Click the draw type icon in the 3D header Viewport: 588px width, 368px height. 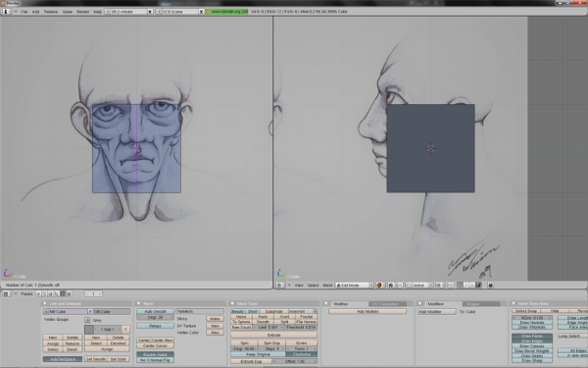click(x=379, y=285)
